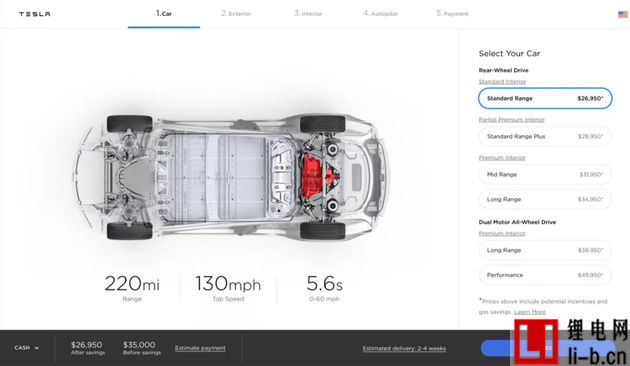Click the Tesla logo
The height and width of the screenshot is (366, 630).
[35, 14]
